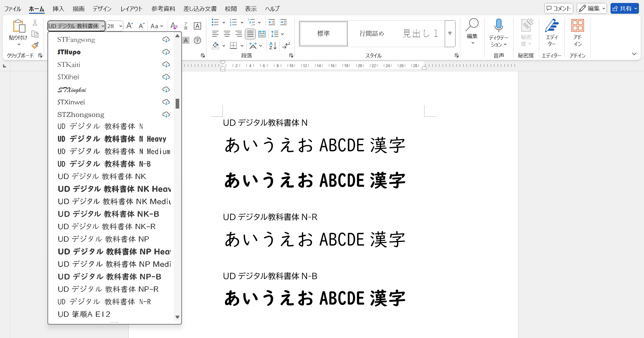Select the Format Painter brush icon

(35, 45)
